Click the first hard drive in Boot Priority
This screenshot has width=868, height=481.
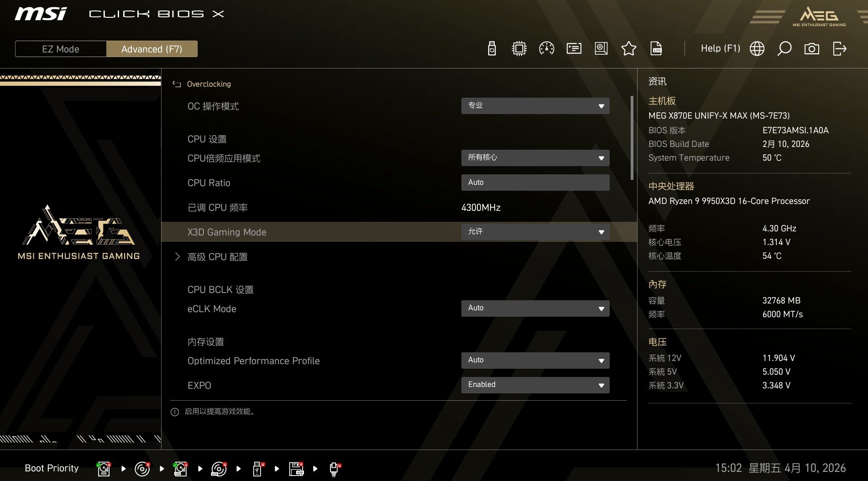(104, 468)
